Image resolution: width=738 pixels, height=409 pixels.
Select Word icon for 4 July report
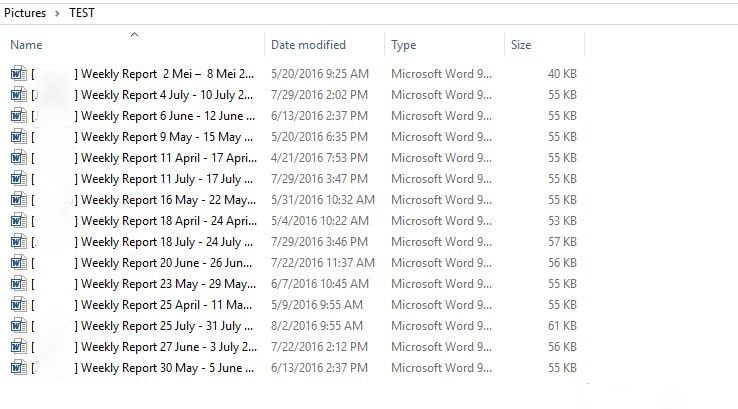click(x=18, y=95)
